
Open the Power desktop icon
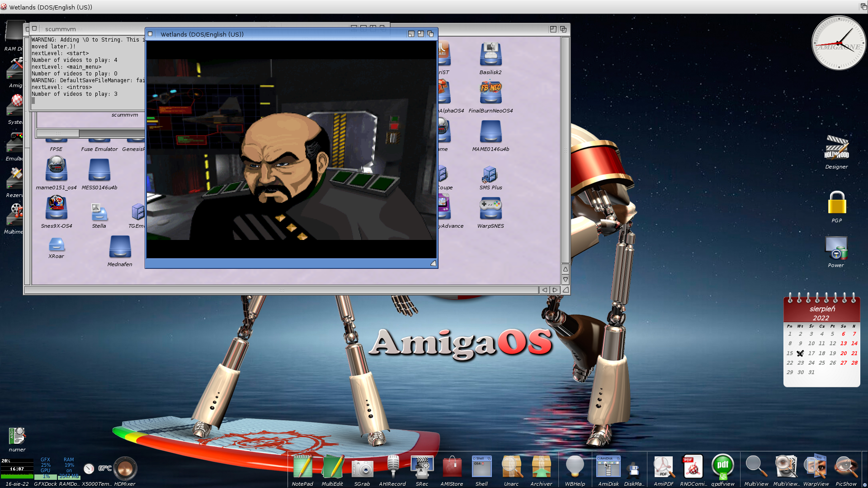[x=836, y=248]
